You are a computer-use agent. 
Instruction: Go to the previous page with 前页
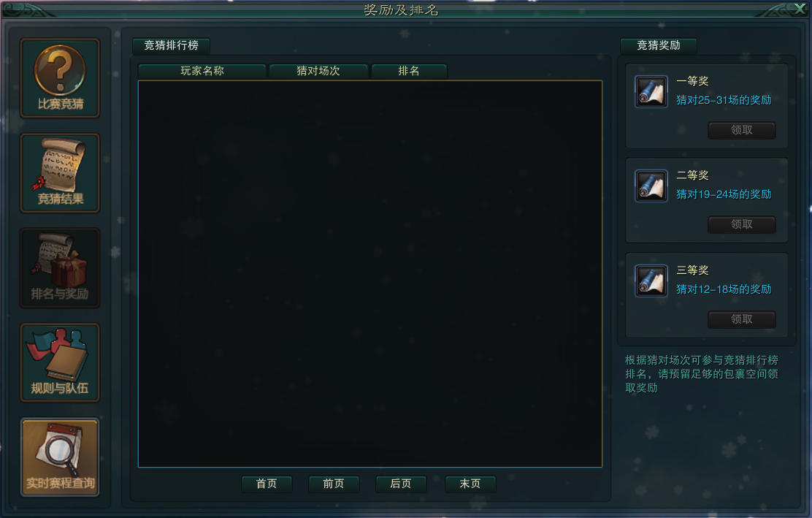[334, 484]
